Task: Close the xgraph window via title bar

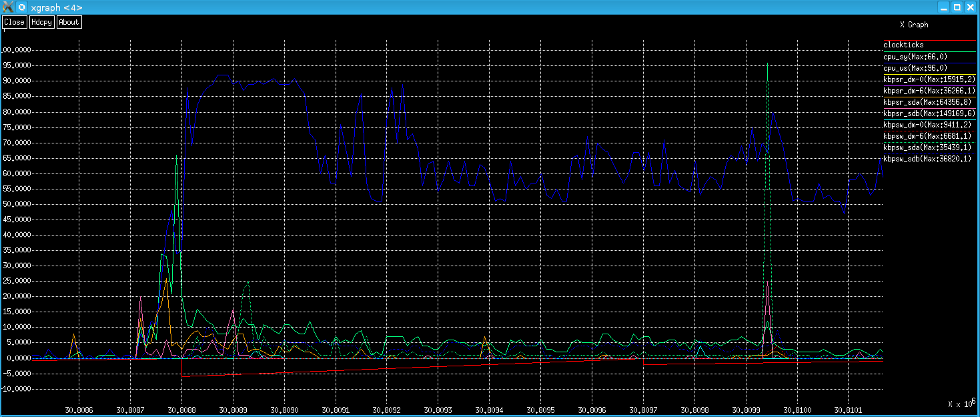Action: click(x=970, y=7)
